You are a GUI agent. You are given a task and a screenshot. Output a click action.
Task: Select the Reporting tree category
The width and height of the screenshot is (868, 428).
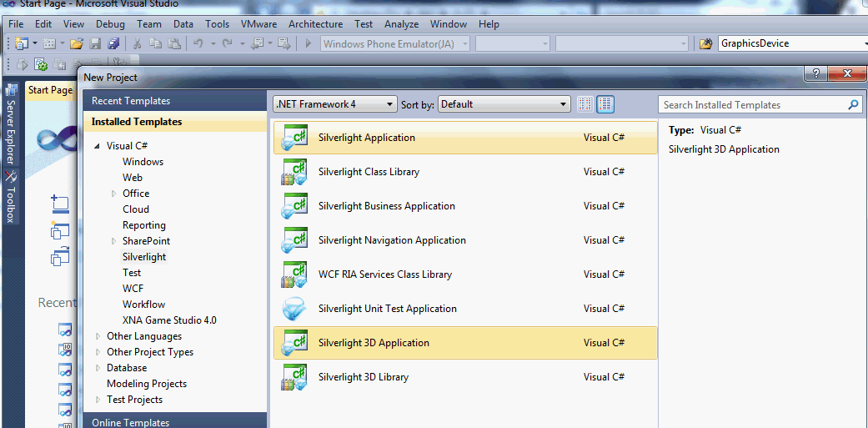pos(144,225)
